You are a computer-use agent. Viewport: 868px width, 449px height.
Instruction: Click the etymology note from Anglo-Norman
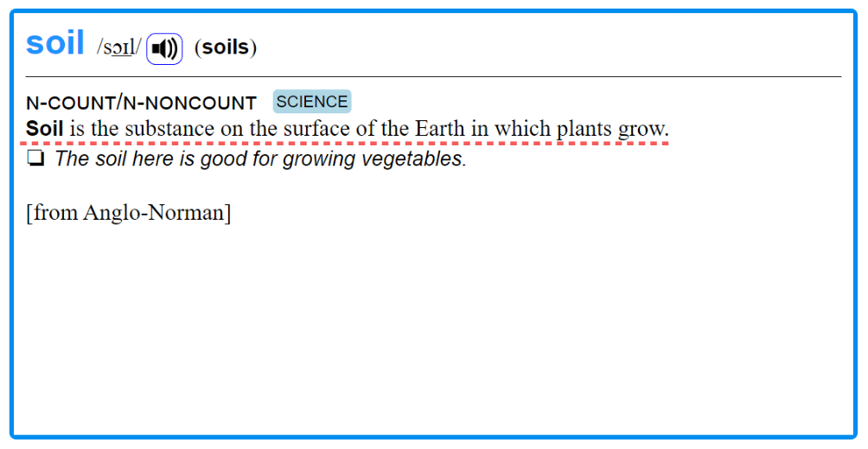tap(129, 213)
